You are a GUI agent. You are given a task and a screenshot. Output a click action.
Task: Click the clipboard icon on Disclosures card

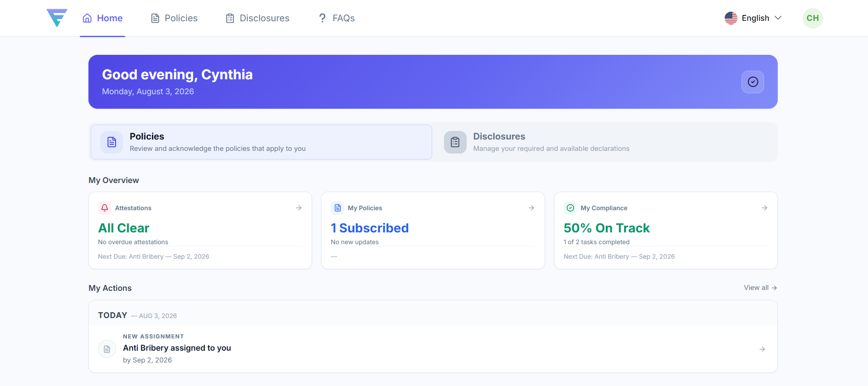455,142
